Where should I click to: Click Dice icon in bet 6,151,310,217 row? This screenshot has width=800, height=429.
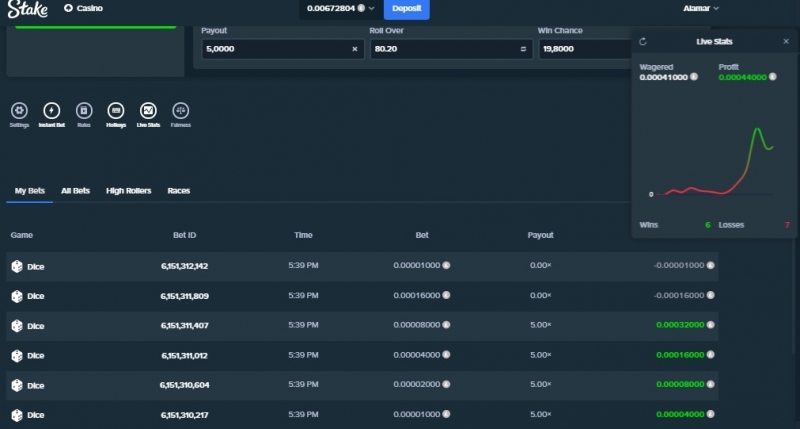coord(17,415)
